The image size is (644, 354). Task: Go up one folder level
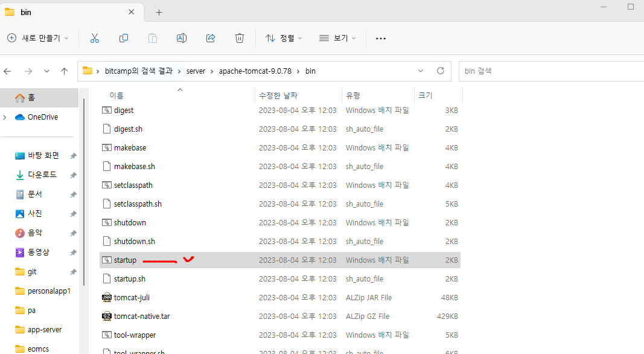click(64, 71)
